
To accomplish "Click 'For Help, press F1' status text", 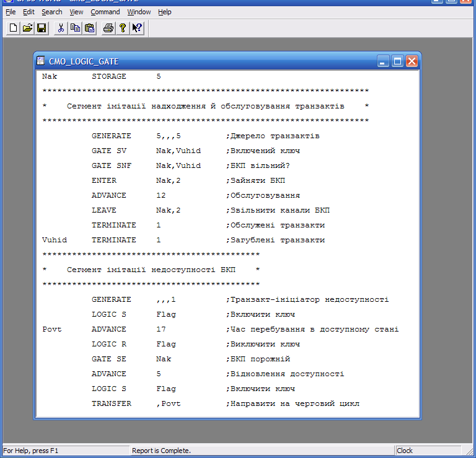I will (30, 451).
